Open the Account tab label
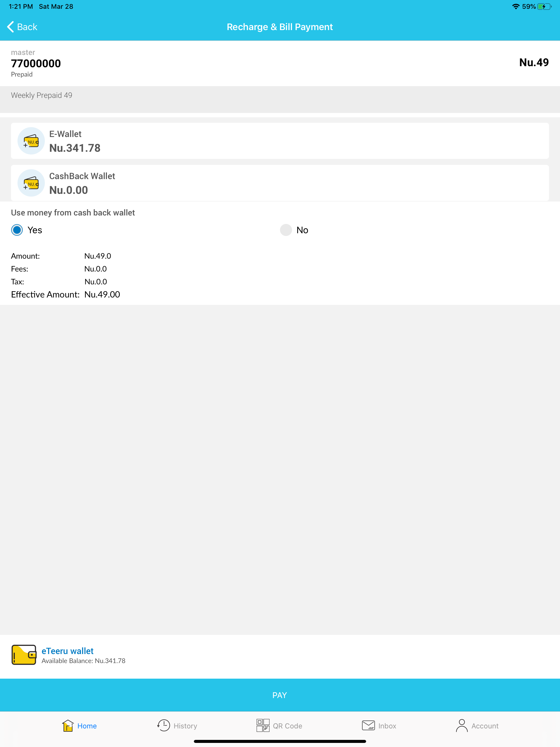The width and height of the screenshot is (560, 747). [485, 726]
